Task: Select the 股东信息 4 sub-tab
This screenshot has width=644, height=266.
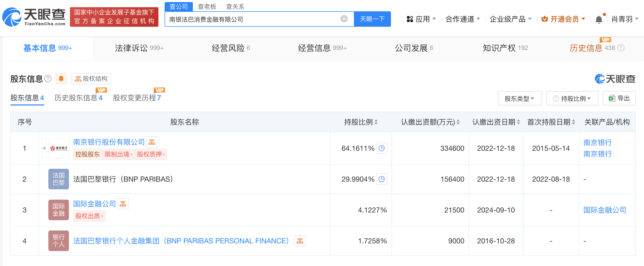Action: pyautogui.click(x=27, y=98)
